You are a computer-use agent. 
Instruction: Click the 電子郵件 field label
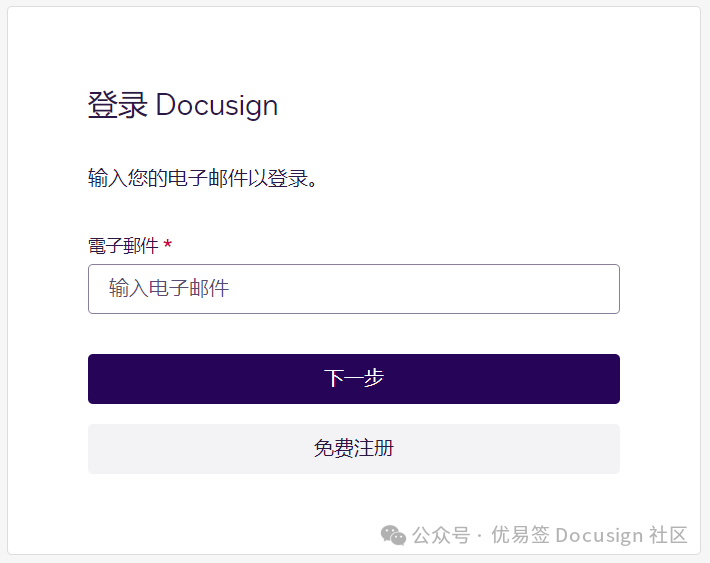123,246
